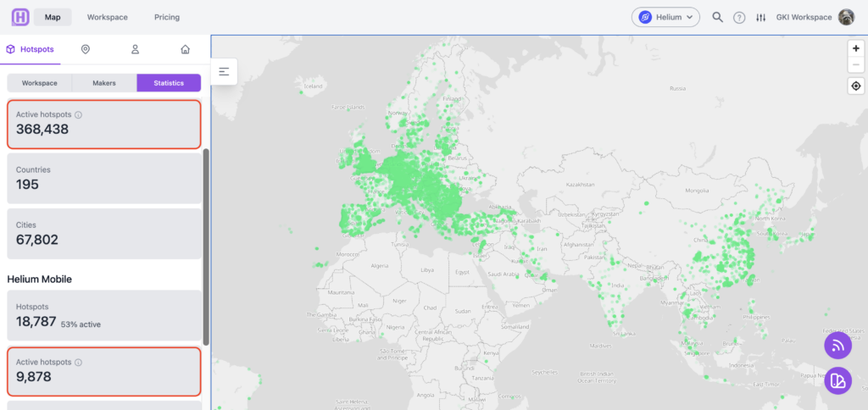
Task: Click the Countries 195 card
Action: [x=104, y=178]
